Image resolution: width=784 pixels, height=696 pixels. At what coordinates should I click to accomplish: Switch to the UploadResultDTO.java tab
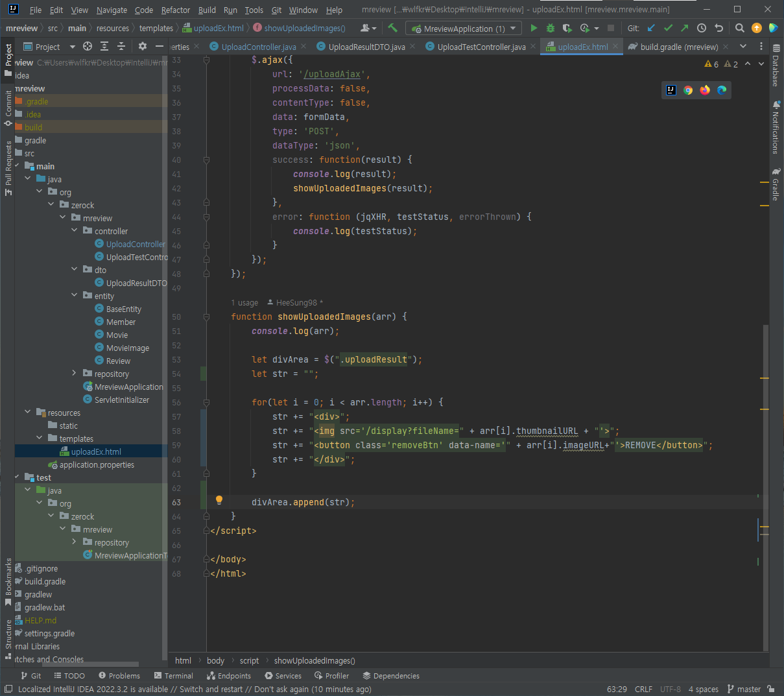366,47
